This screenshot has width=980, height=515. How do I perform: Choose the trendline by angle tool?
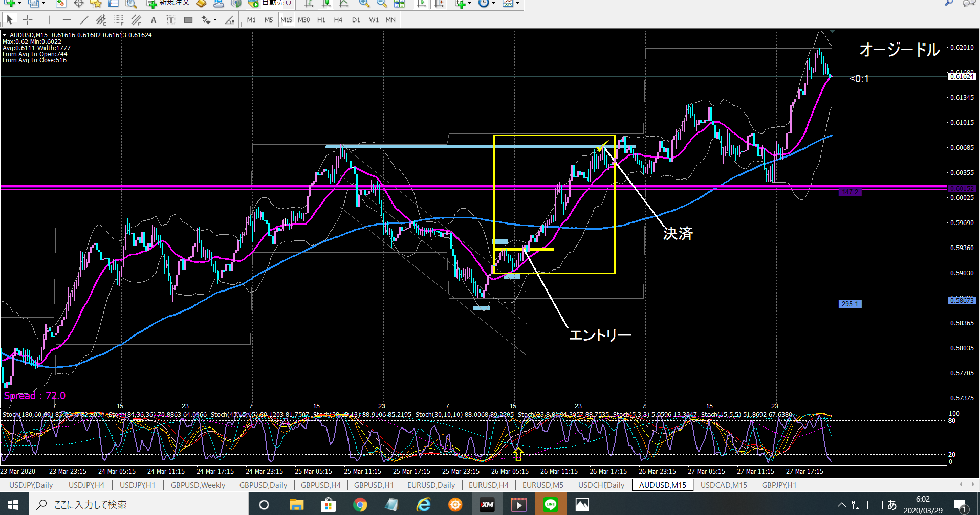(230, 20)
